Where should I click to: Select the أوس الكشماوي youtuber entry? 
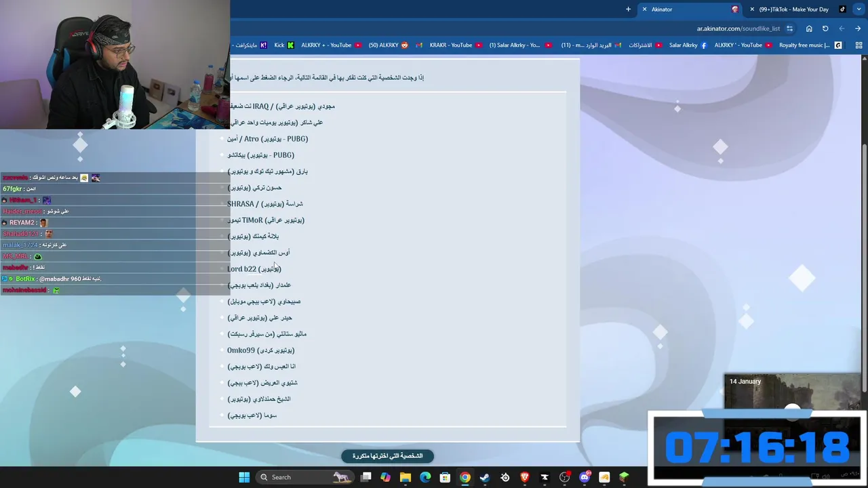258,253
